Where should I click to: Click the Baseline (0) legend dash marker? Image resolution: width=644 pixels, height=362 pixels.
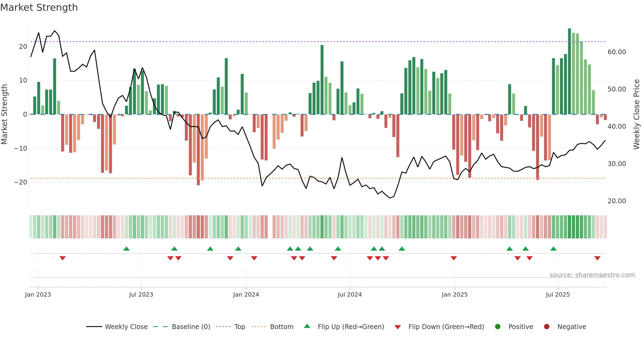point(160,327)
